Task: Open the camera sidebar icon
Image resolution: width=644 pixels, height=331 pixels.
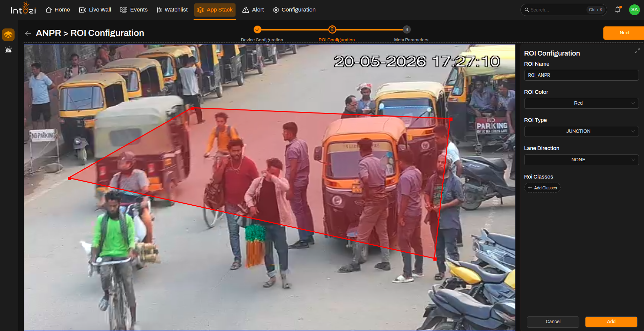Action: point(8,50)
